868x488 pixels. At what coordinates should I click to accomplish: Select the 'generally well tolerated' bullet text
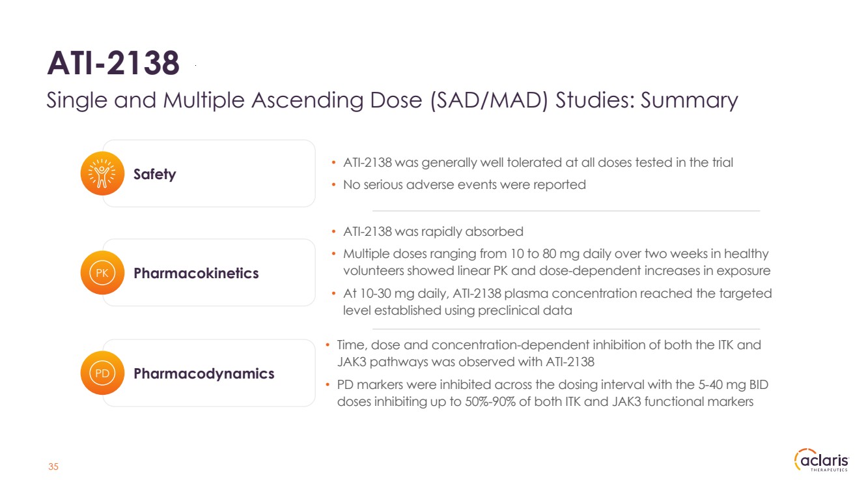[x=537, y=163]
